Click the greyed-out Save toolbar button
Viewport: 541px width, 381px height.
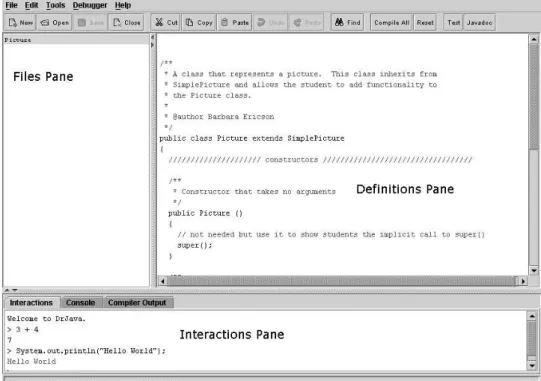click(90, 22)
